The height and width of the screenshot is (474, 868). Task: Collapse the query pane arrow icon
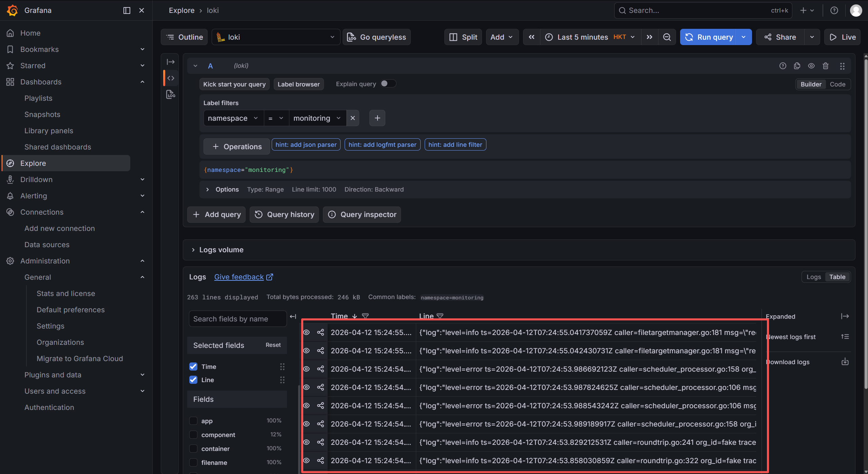[171, 62]
